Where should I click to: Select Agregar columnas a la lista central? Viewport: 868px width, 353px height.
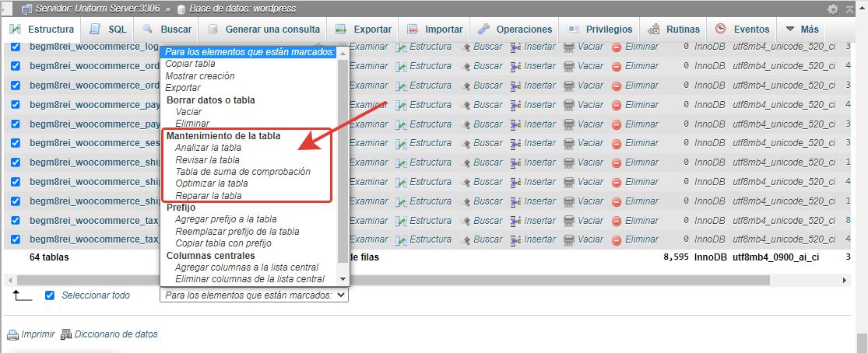click(246, 267)
